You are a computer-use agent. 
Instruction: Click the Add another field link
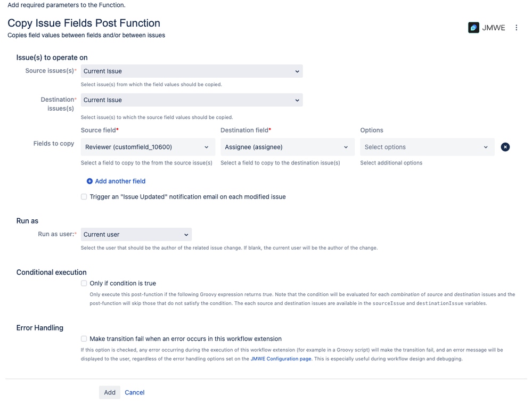(x=120, y=181)
